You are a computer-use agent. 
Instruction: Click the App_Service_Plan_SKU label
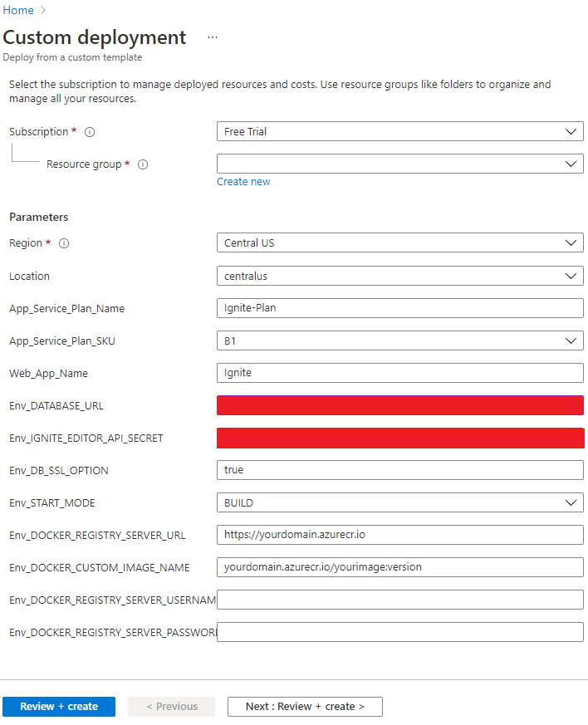click(x=62, y=341)
